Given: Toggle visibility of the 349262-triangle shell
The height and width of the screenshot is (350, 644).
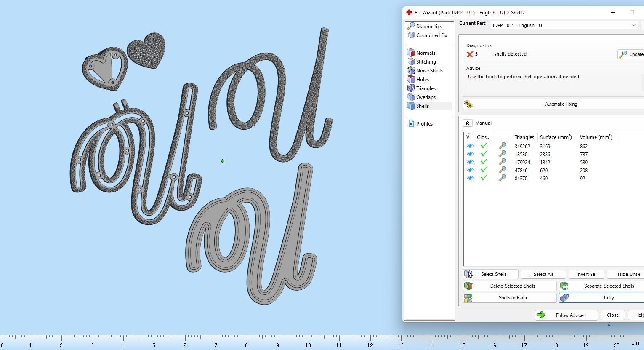Looking at the screenshot, I should pos(470,146).
